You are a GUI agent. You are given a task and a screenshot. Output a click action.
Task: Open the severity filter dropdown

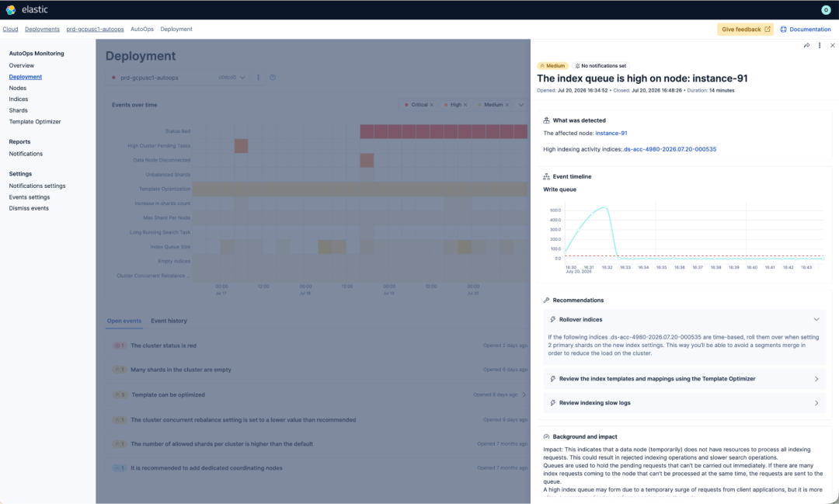[520, 105]
